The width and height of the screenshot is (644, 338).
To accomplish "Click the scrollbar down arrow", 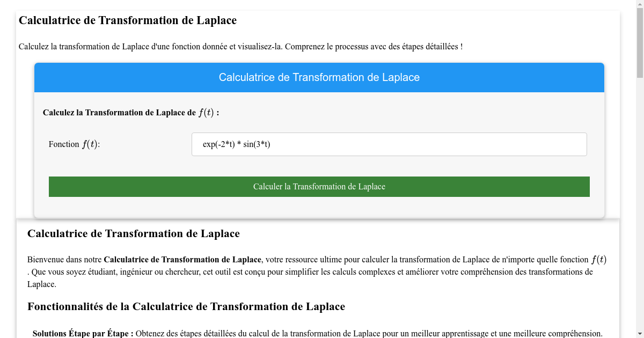I will [640, 333].
